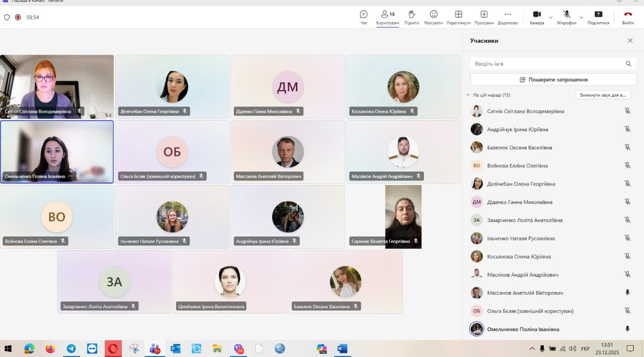Screen dimensions: 644x357
Task: Click 'Поширити запрошення' share invite button
Action: (x=553, y=79)
